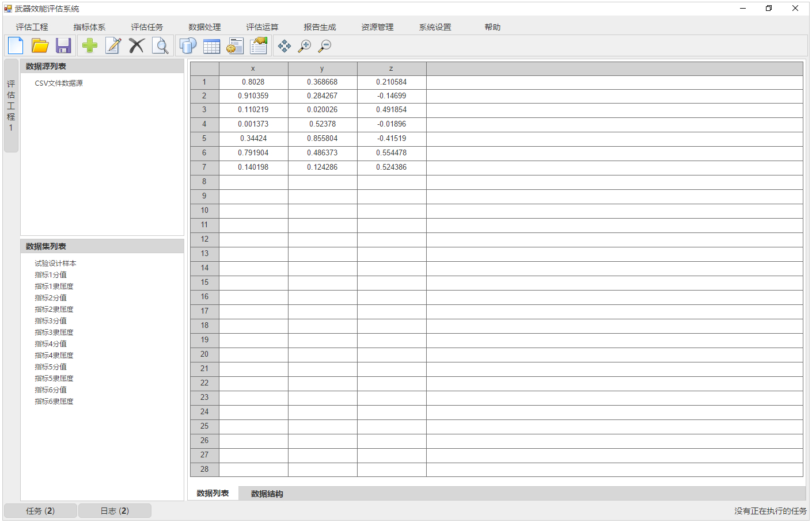Click the pencil edit icon

[113, 45]
